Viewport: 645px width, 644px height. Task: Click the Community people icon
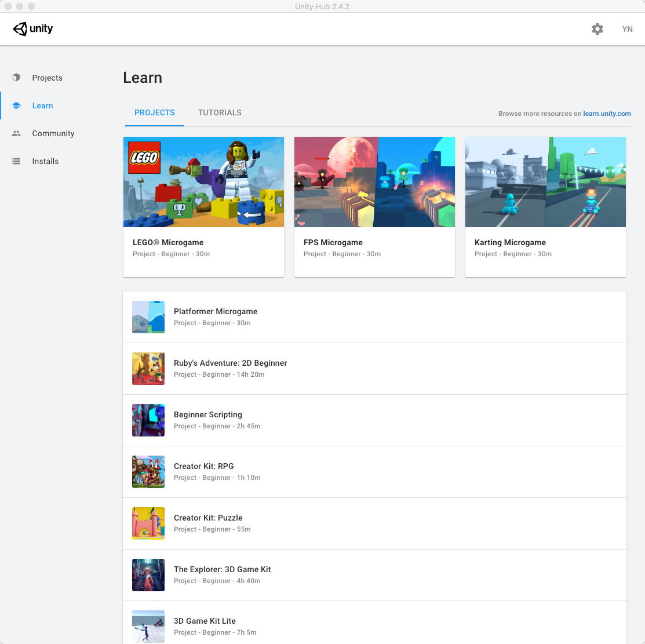click(16, 133)
